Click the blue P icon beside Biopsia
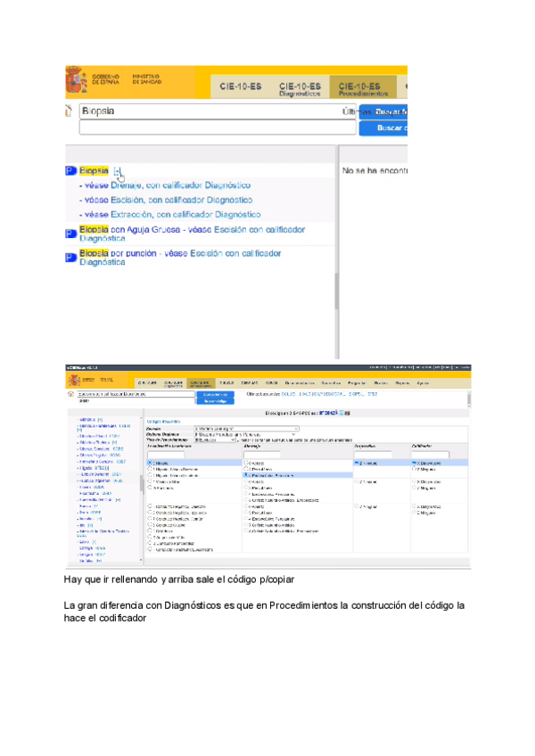The width and height of the screenshot is (535, 756). [70, 170]
